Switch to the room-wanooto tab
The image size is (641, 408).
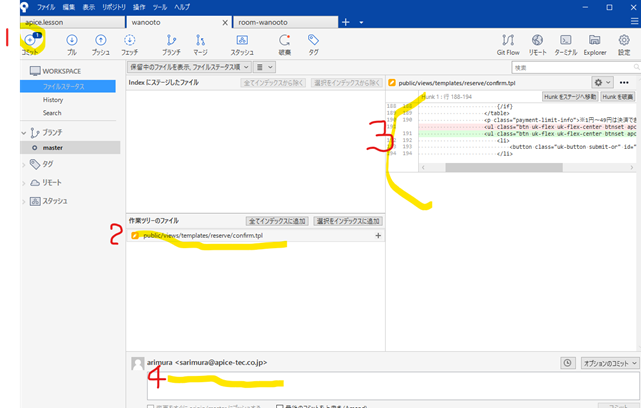[285, 22]
